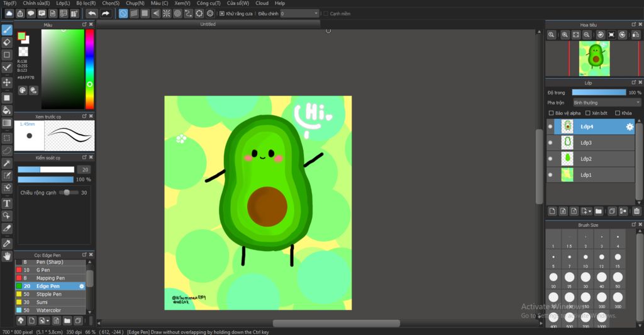
Task: Open the Tệp(F) menu
Action: [x=9, y=3]
